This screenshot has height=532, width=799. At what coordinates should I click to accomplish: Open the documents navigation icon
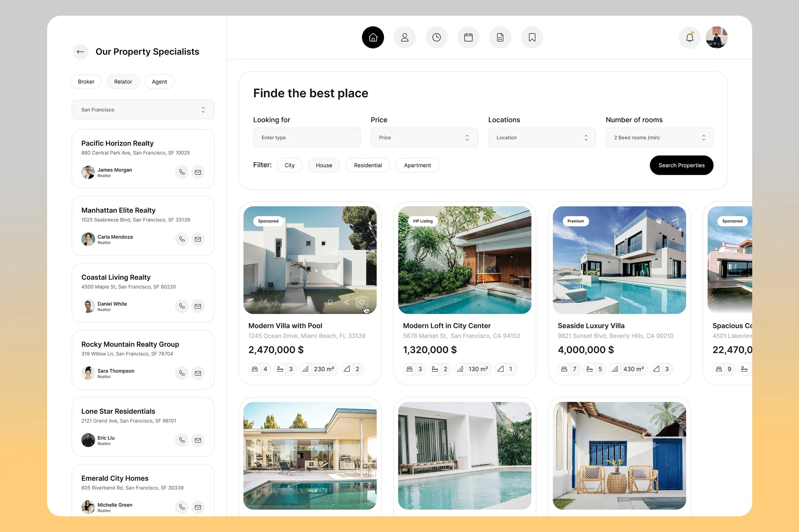point(500,38)
